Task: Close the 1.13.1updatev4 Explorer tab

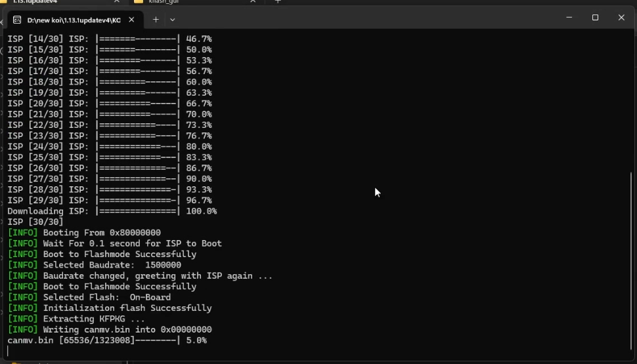Action: pyautogui.click(x=117, y=2)
